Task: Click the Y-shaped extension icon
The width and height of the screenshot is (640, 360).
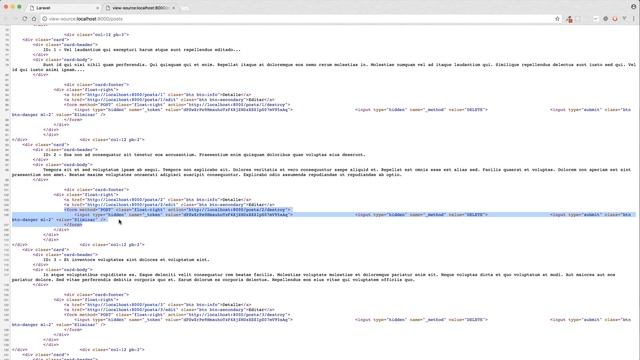Action: [x=624, y=19]
